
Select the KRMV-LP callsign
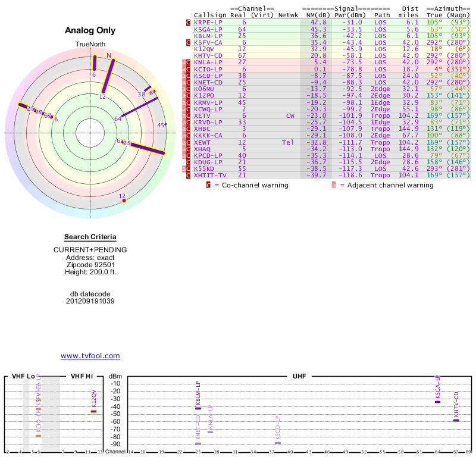tap(208, 102)
